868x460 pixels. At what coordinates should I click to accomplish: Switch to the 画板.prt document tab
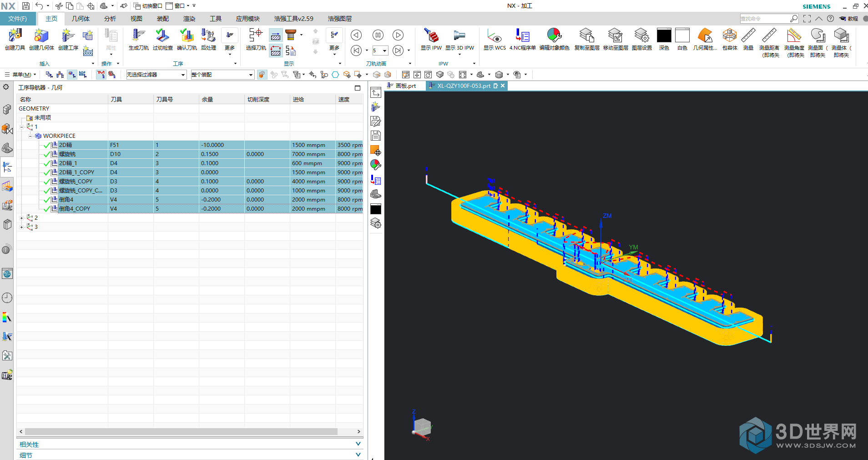coord(402,86)
